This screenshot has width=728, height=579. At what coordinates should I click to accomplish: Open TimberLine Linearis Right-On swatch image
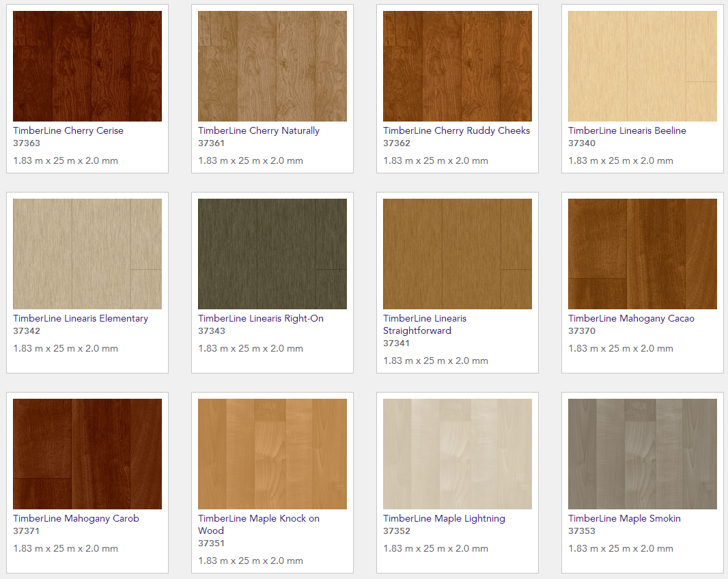coord(272,254)
